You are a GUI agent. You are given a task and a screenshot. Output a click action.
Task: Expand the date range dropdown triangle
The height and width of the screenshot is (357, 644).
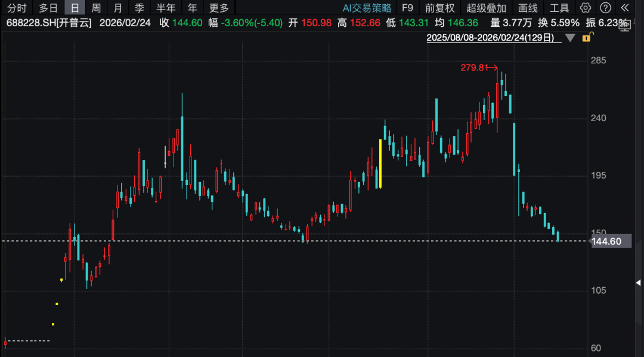point(570,38)
